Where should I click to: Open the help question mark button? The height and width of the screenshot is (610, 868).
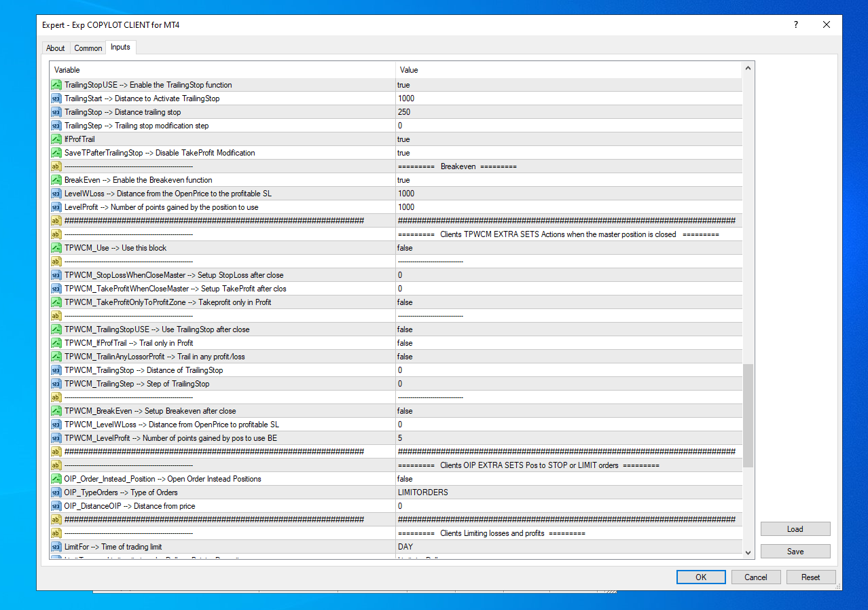pyautogui.click(x=796, y=24)
